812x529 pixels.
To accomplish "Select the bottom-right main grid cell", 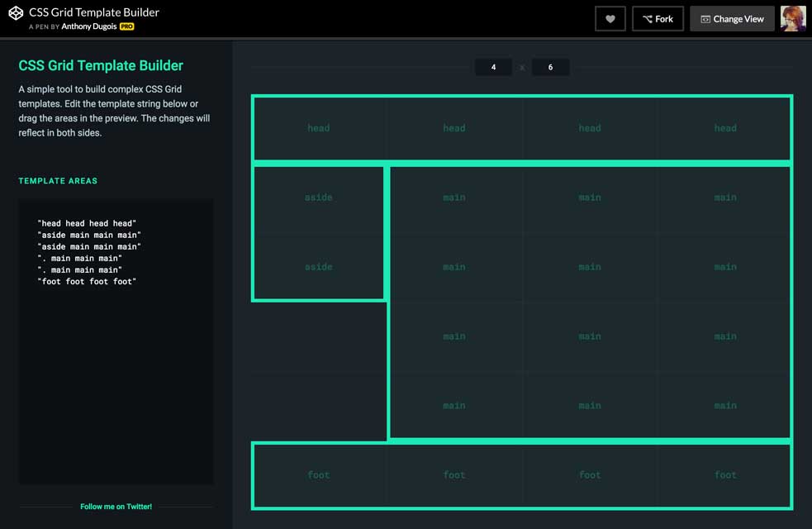I will (724, 405).
